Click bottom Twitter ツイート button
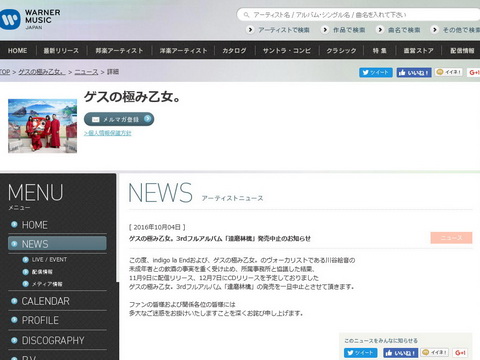 360,353
